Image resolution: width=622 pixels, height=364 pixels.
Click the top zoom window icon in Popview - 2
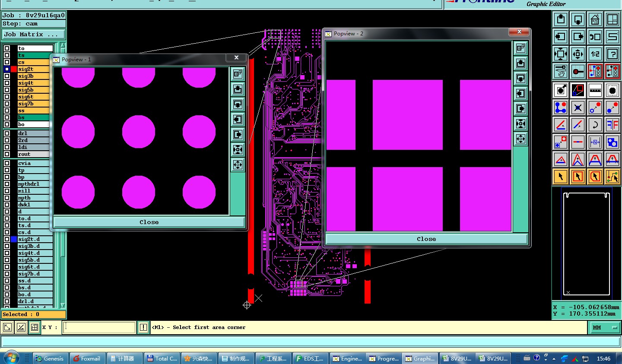(x=521, y=48)
